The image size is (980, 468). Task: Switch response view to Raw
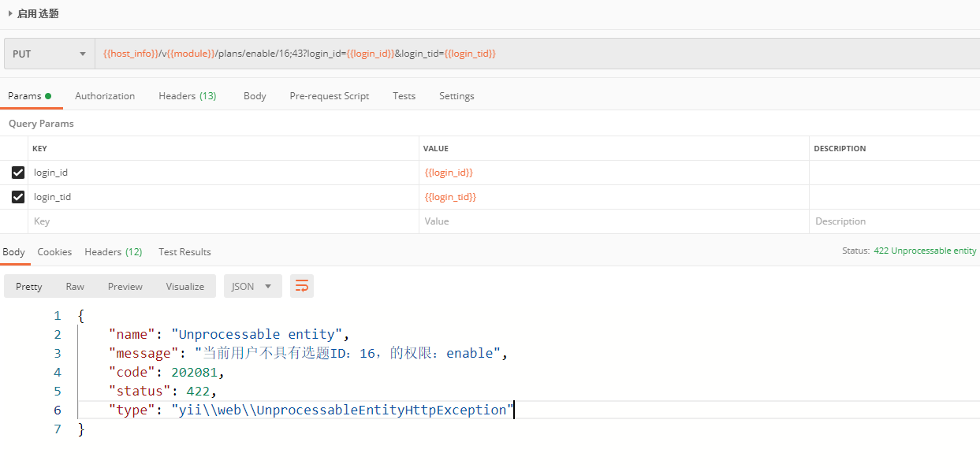coord(75,286)
